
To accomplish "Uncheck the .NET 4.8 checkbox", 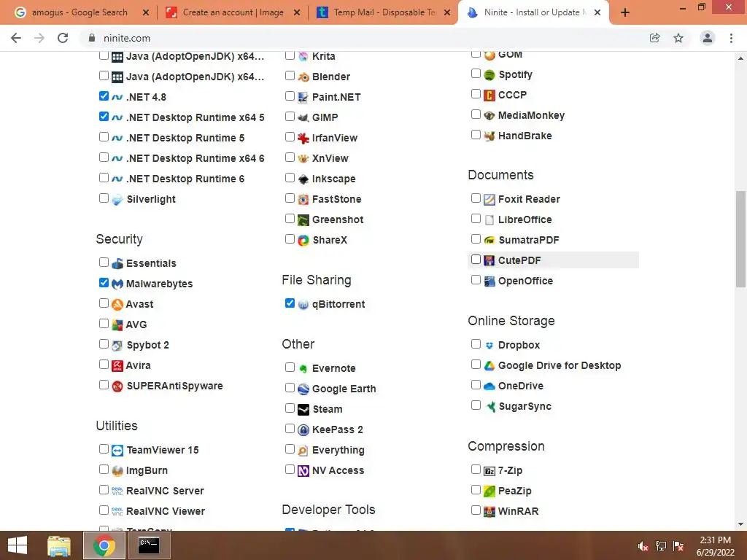I will pyautogui.click(x=104, y=96).
